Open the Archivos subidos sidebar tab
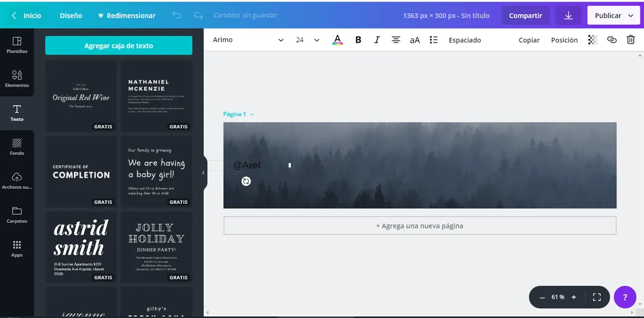Screen dimensions: 644x318 (17, 181)
